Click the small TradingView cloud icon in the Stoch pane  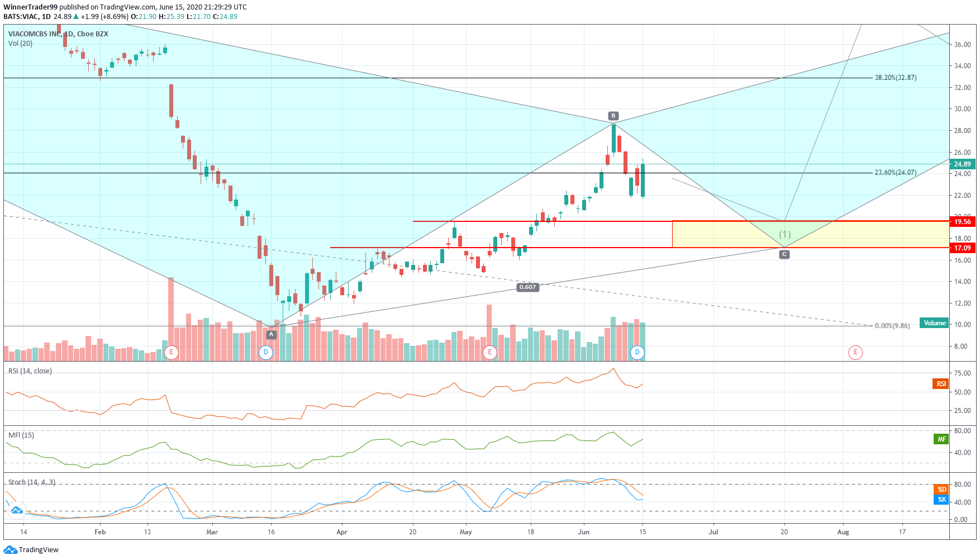coord(17,510)
